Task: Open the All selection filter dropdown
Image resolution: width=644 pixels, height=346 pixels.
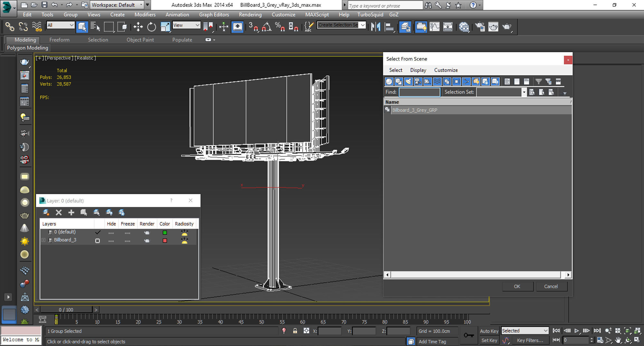Action: 61,25
